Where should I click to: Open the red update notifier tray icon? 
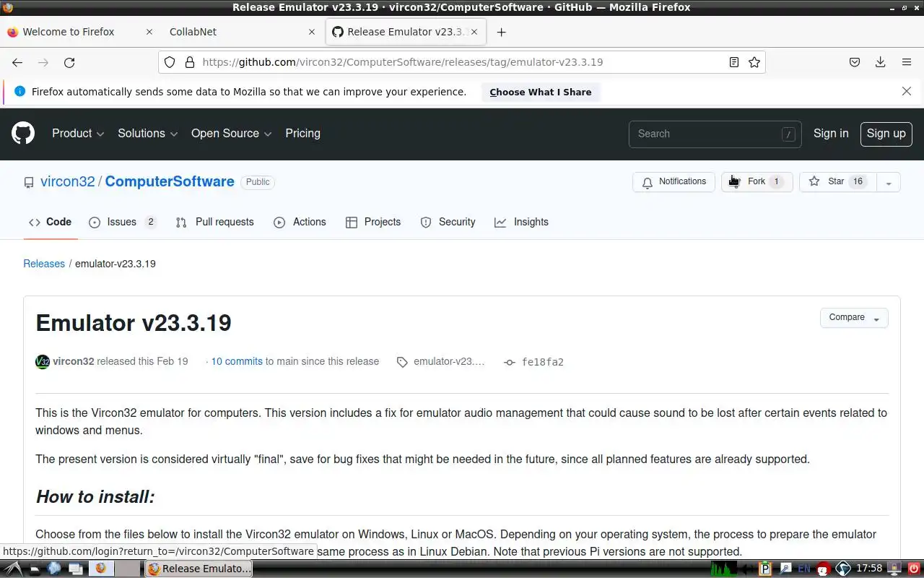pyautogui.click(x=823, y=569)
